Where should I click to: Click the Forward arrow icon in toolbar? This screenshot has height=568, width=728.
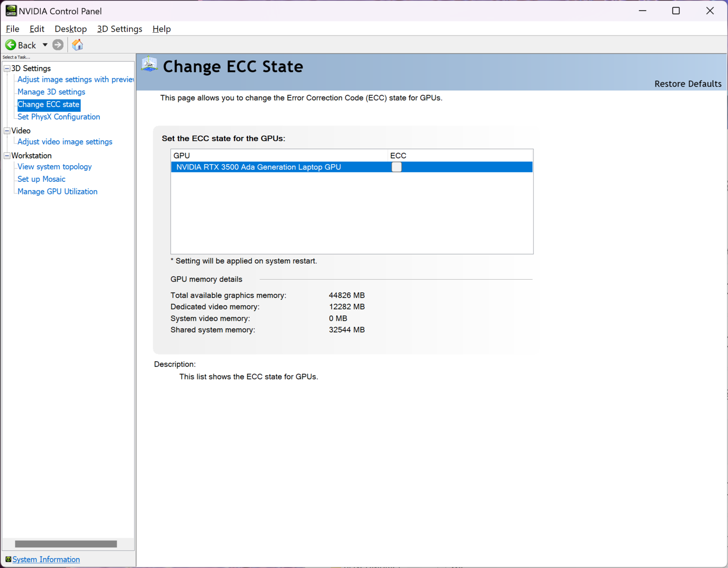point(58,45)
